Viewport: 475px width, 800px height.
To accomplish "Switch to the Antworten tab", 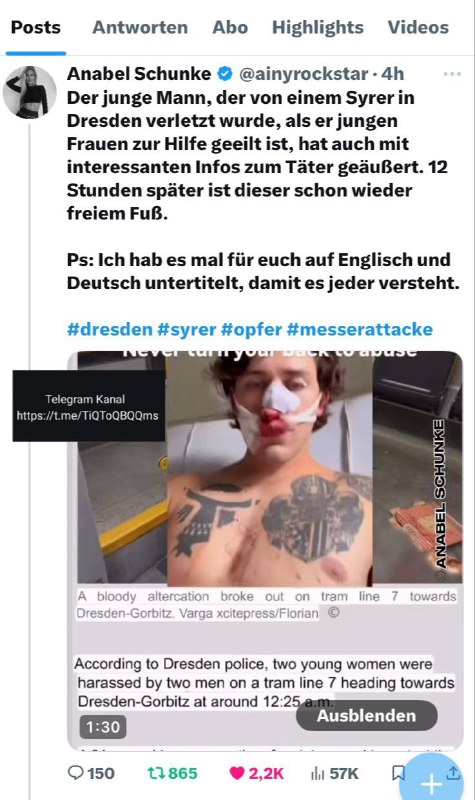I will coord(140,27).
